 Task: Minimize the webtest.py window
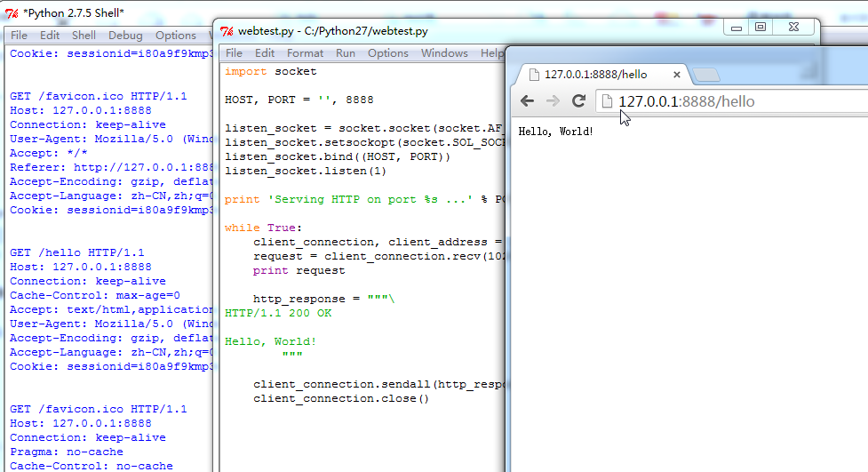tap(737, 28)
